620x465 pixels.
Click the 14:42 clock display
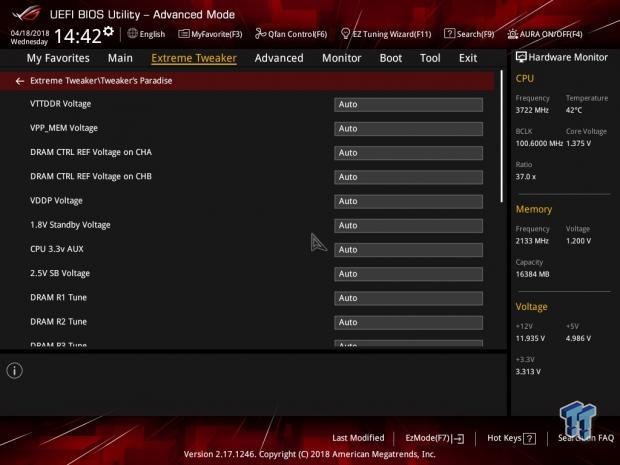click(78, 36)
